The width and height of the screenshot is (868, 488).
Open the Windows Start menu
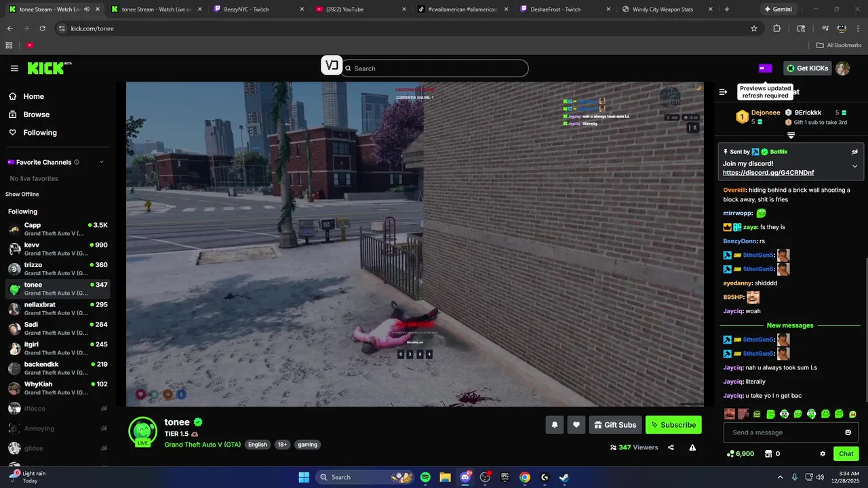304,477
